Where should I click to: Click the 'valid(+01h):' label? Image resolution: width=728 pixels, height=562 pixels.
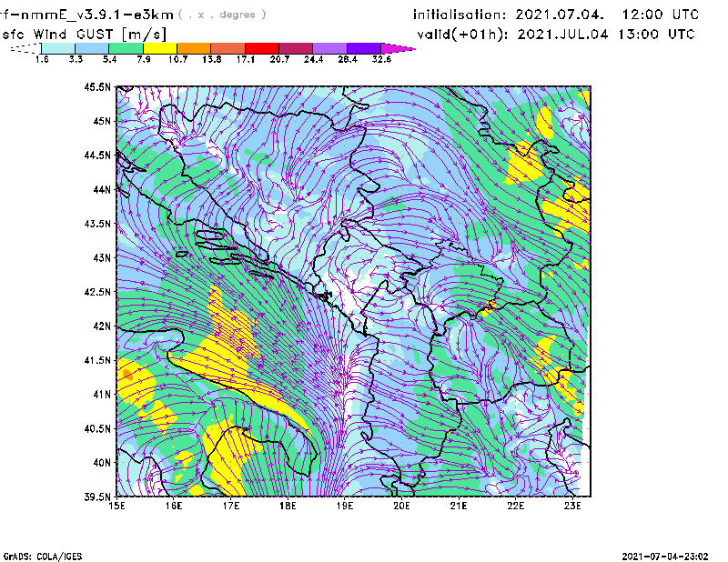(x=463, y=35)
